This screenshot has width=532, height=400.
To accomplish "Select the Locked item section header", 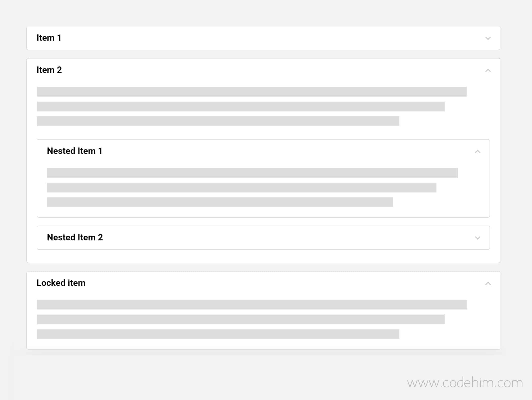I will point(264,283).
